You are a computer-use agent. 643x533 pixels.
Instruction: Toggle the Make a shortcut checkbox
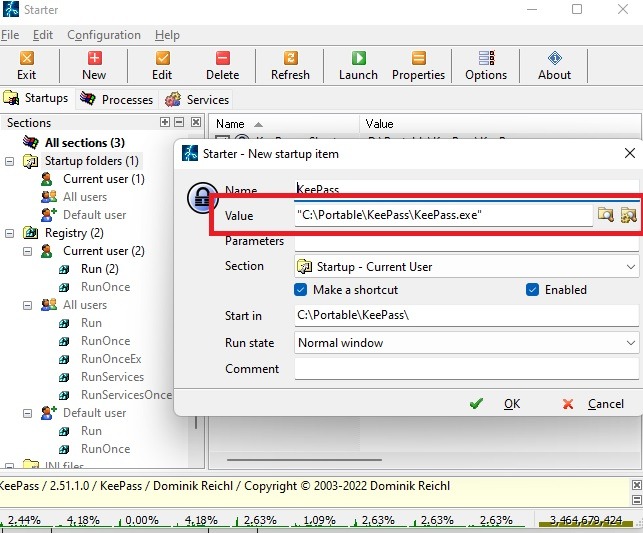(300, 290)
